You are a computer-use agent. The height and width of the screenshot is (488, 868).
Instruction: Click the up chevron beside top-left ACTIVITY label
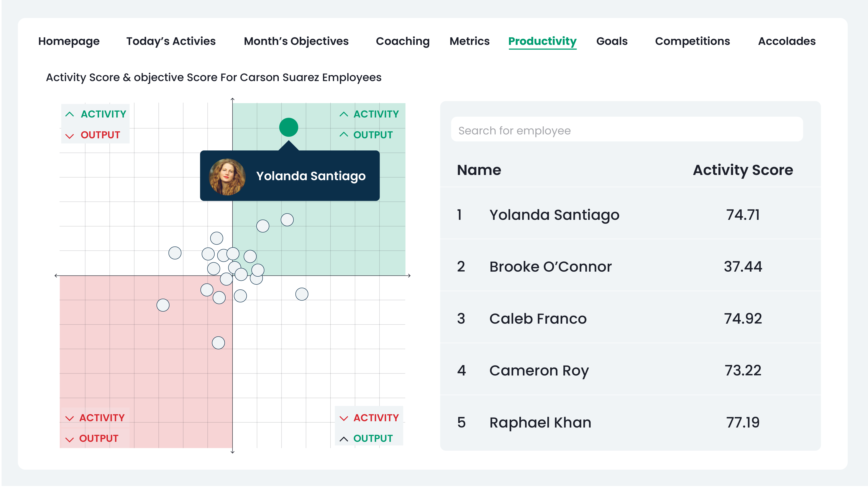(x=69, y=114)
